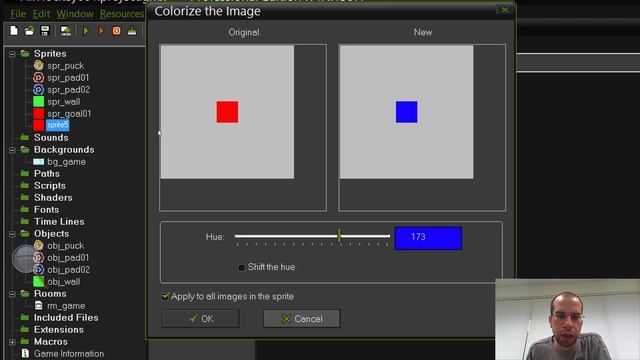Collapse the Sprites folder tree node
This screenshot has height=360, width=640.
pyautogui.click(x=12, y=54)
